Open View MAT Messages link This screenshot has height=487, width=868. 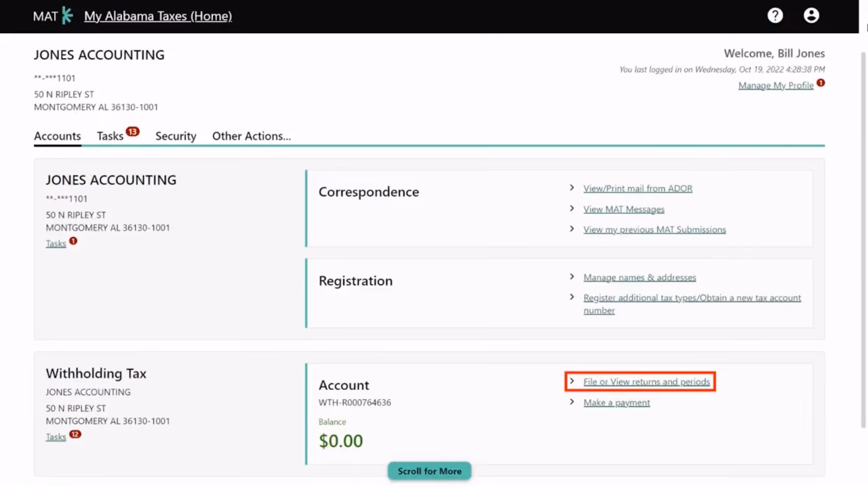click(624, 209)
